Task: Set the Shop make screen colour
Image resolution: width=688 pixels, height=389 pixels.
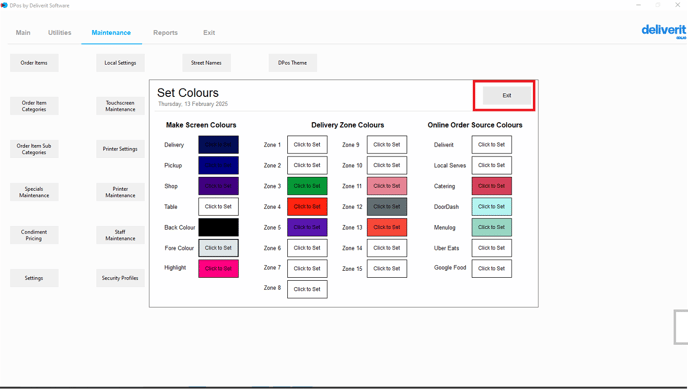Action: point(219,186)
